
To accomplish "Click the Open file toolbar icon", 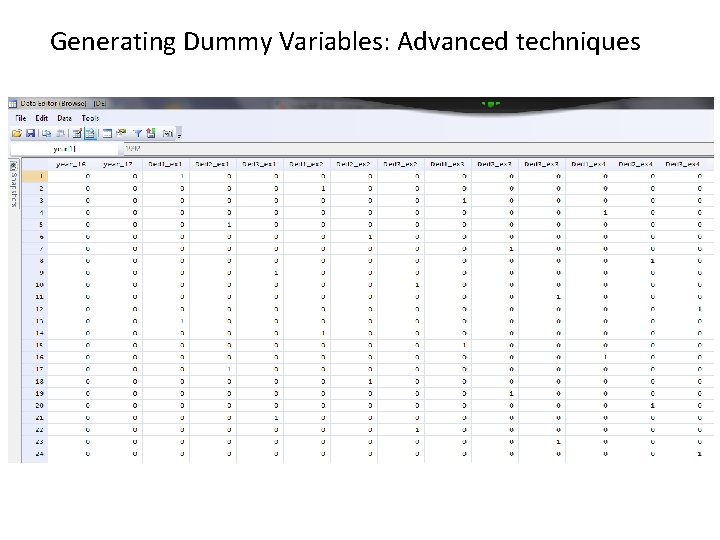I will click(x=17, y=134).
